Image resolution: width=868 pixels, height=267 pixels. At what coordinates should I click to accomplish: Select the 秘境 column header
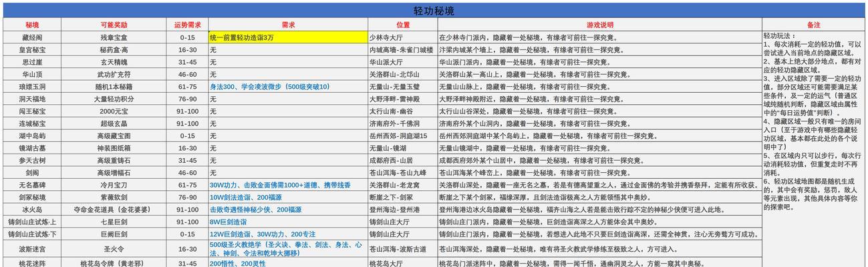tap(32, 25)
